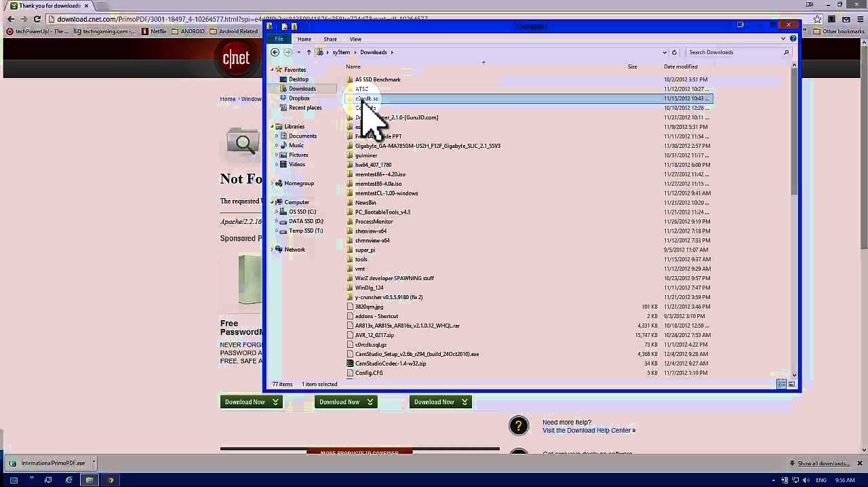This screenshot has width=868, height=487.
Task: Select the AS SSD Benchmark folder
Action: pyautogui.click(x=378, y=79)
